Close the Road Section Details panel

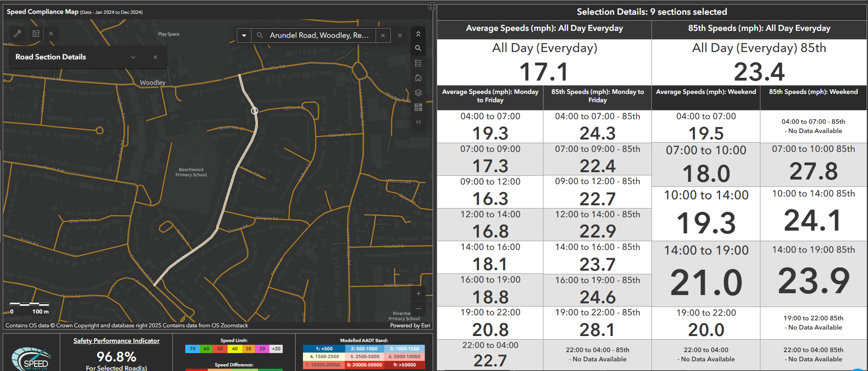(x=155, y=57)
